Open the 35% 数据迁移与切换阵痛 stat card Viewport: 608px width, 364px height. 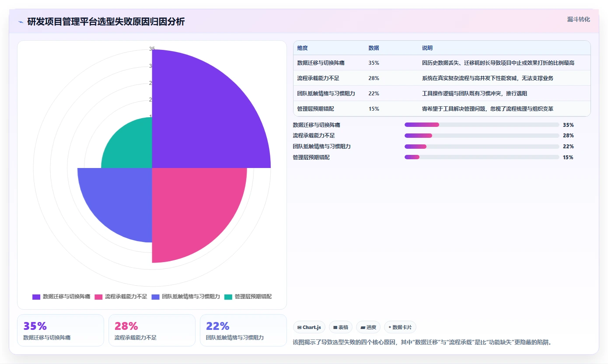point(60,330)
